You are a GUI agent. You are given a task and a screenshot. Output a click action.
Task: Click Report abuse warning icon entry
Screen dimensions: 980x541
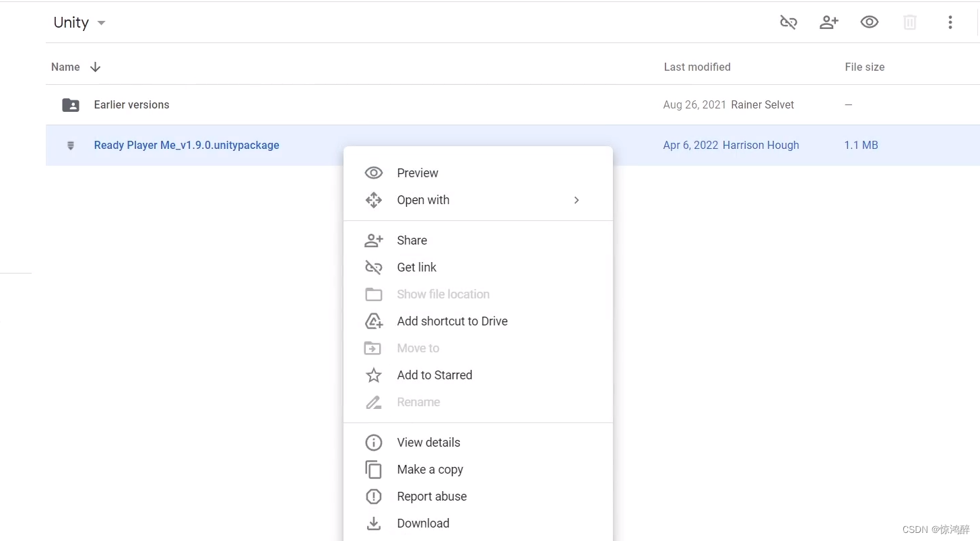tap(374, 497)
